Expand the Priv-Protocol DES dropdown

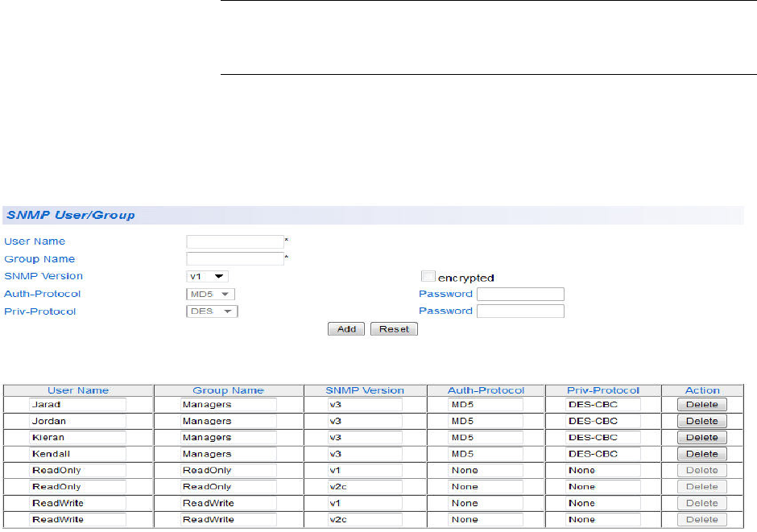pos(212,311)
